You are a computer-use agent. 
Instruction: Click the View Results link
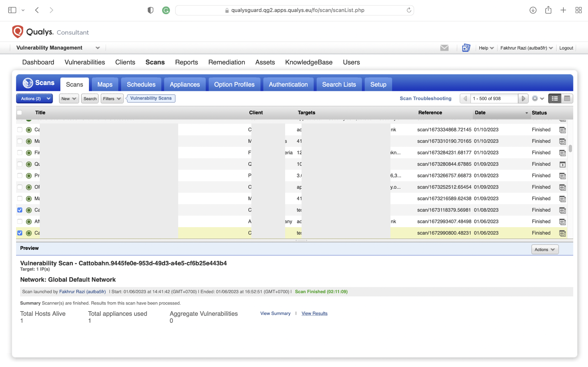(x=314, y=313)
